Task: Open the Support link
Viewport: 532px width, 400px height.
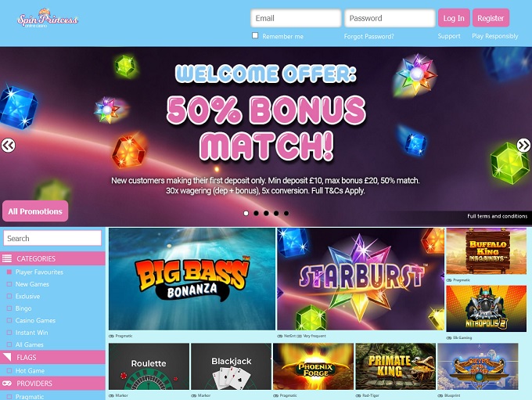Action: [449, 36]
